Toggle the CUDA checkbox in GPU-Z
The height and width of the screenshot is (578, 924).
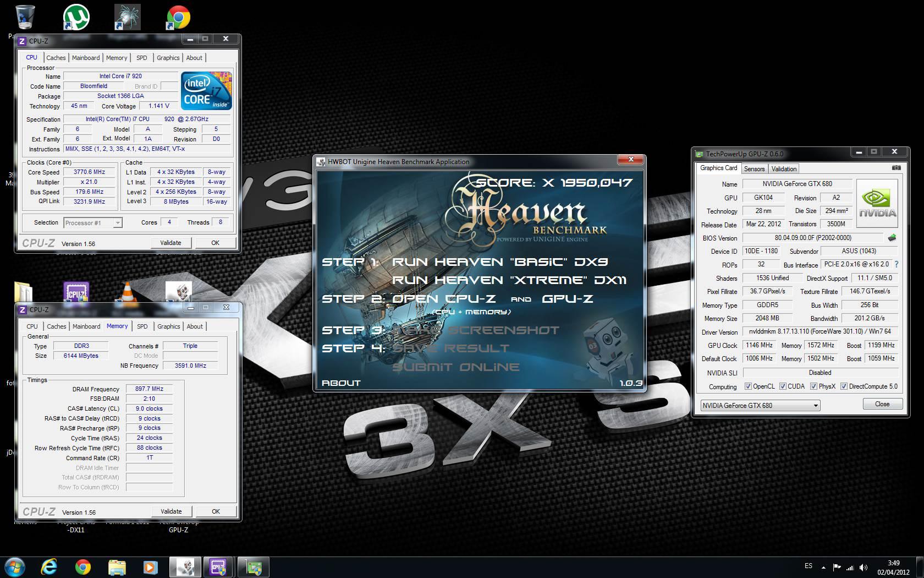(783, 386)
